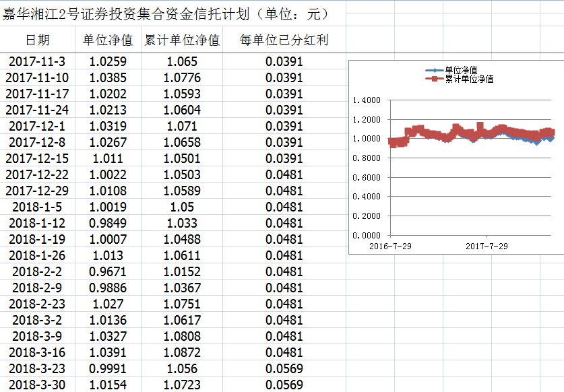The width and height of the screenshot is (564, 392).
Task: Select cumulative value 1.05 in the 2018-1-5 row
Action: pyautogui.click(x=182, y=207)
